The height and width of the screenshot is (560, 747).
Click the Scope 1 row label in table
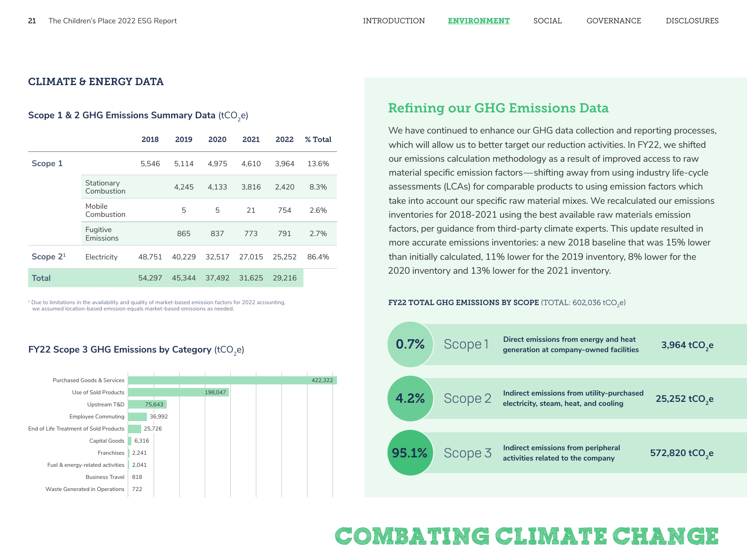pyautogui.click(x=47, y=164)
